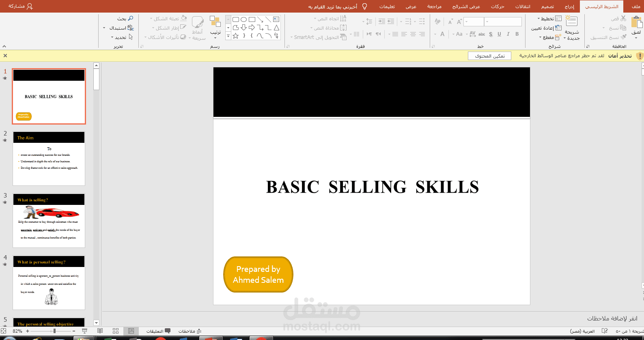This screenshot has height=340, width=644.
Task: Select the oval shape in gallery
Action: 243,19
